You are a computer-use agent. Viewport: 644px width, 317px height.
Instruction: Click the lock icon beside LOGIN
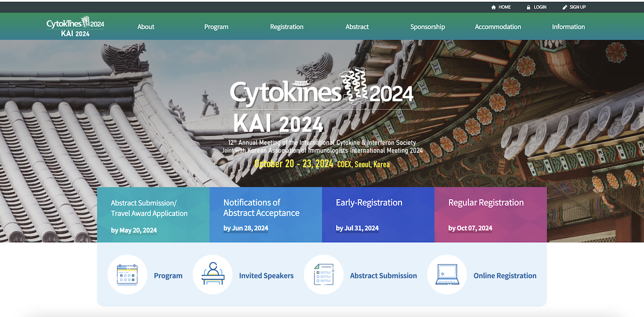click(529, 7)
